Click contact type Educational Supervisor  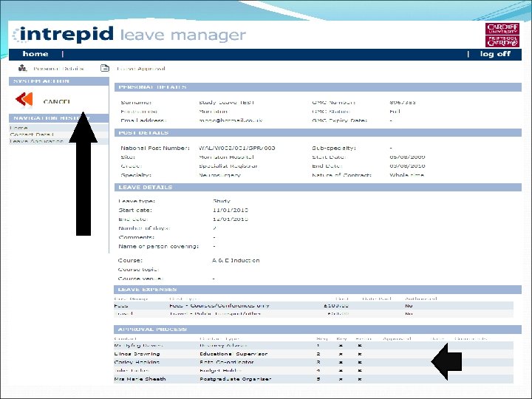(x=233, y=354)
